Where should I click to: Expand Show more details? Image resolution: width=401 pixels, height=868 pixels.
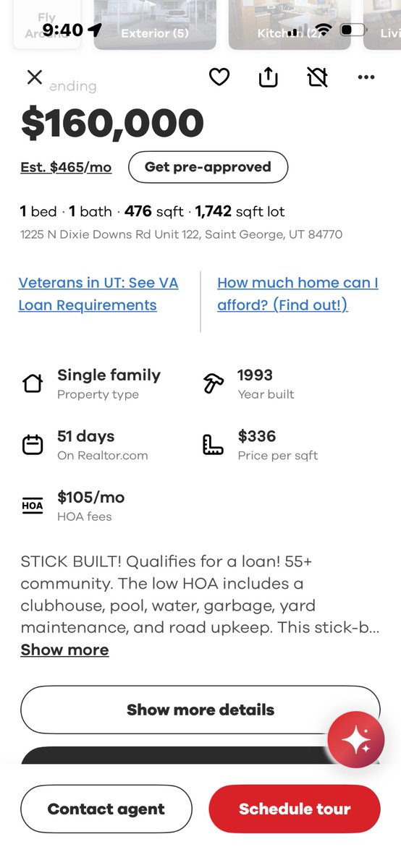(200, 710)
